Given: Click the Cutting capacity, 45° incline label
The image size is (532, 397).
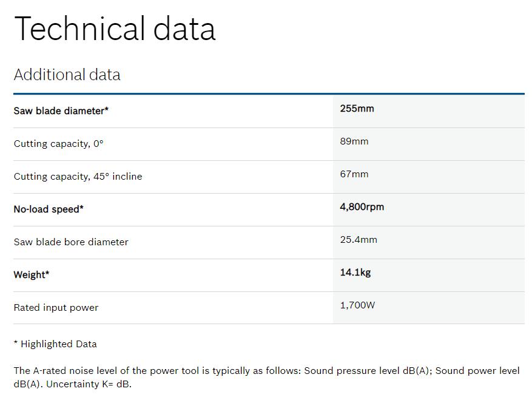Looking at the screenshot, I should tap(78, 177).
